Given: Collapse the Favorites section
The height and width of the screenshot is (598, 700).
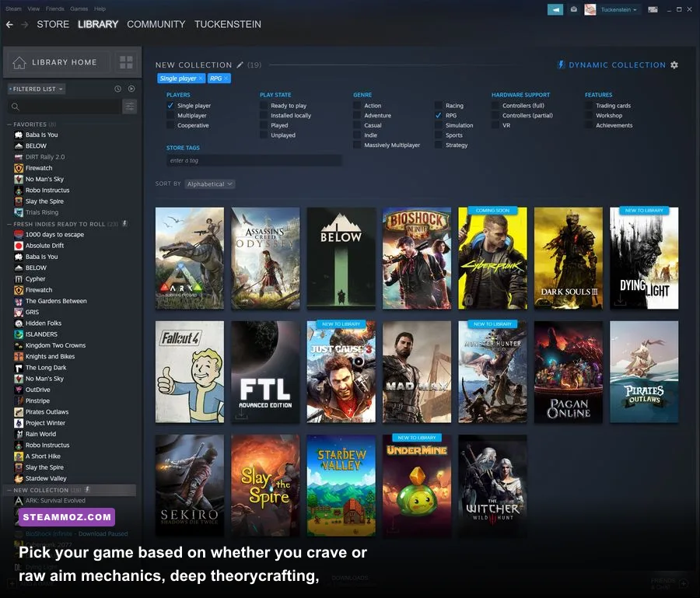Looking at the screenshot, I should click(9, 124).
